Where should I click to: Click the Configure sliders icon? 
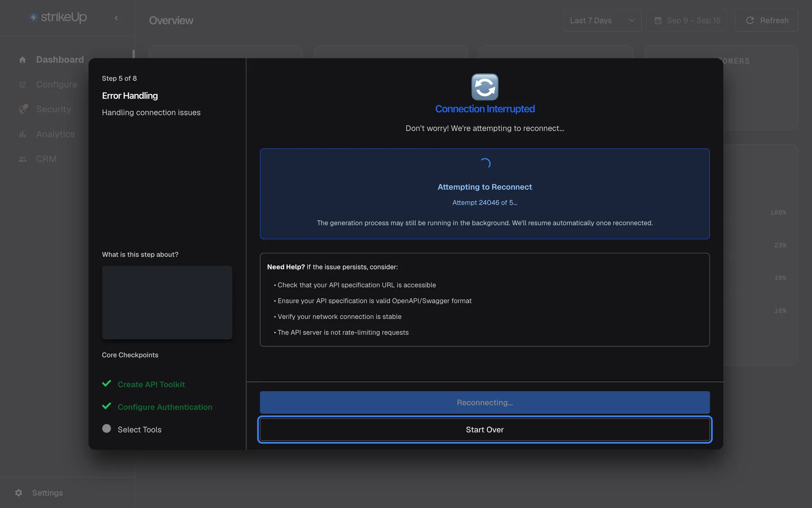[x=23, y=84]
